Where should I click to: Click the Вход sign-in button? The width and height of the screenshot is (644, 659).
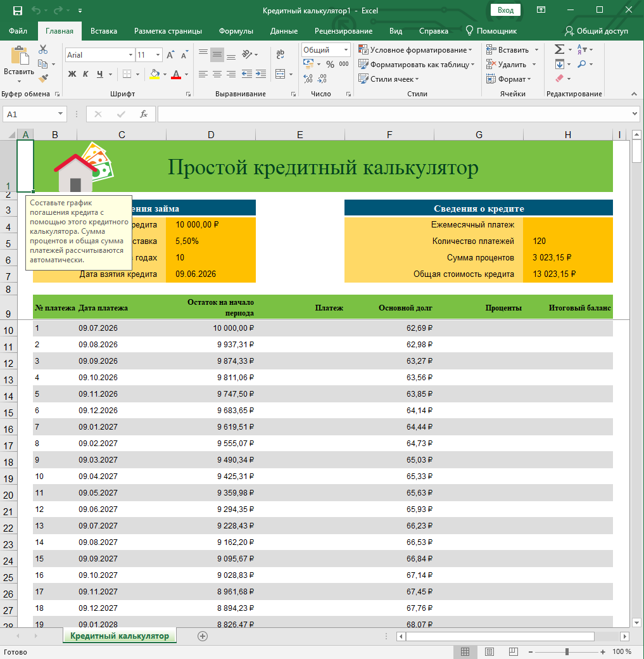(505, 10)
